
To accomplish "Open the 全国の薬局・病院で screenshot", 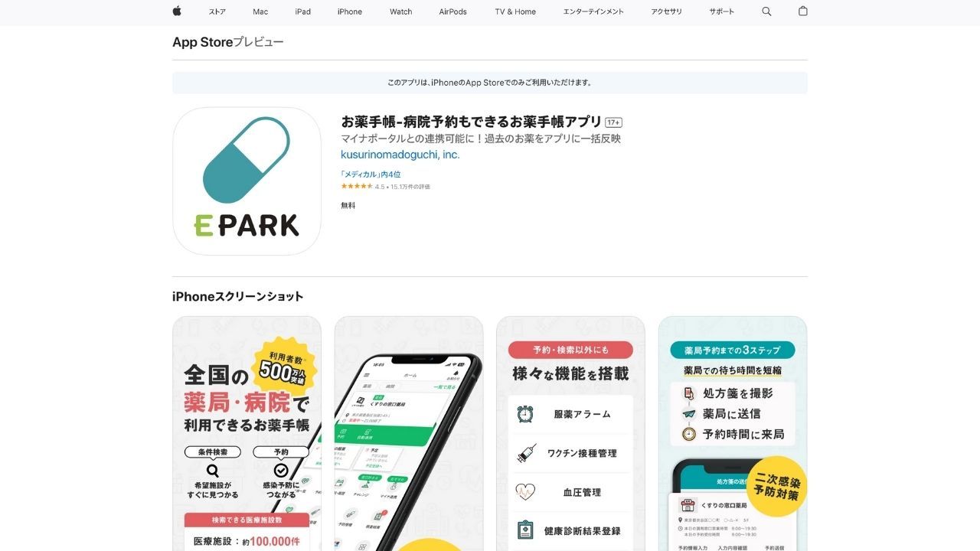I will (247, 433).
